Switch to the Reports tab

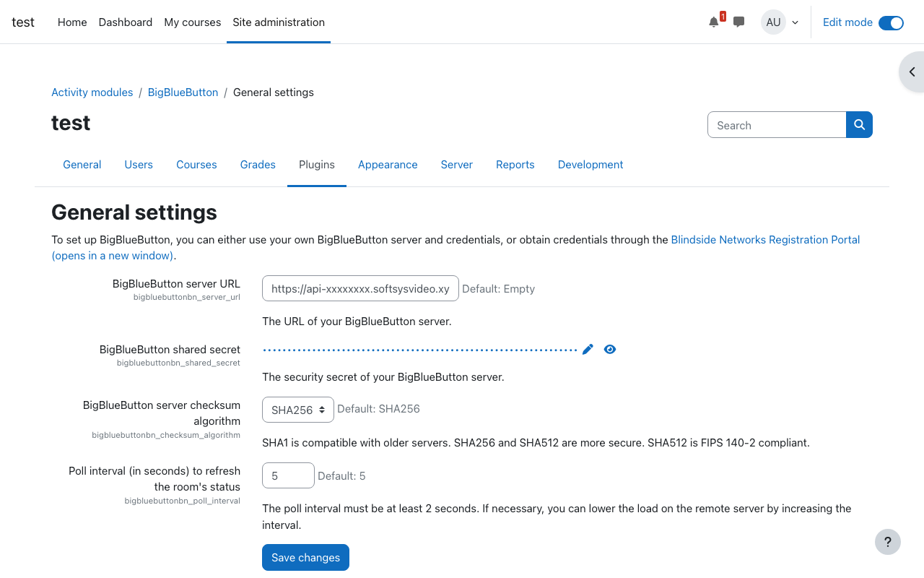(515, 165)
